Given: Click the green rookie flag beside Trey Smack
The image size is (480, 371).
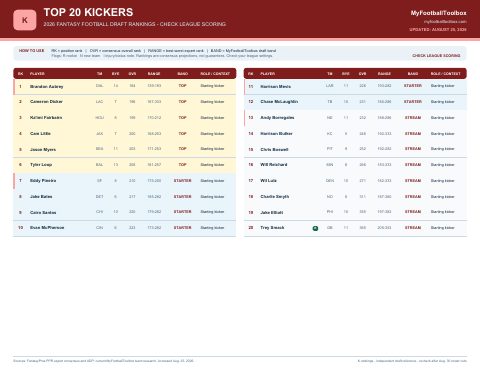Looking at the screenshot, I should point(315,228).
